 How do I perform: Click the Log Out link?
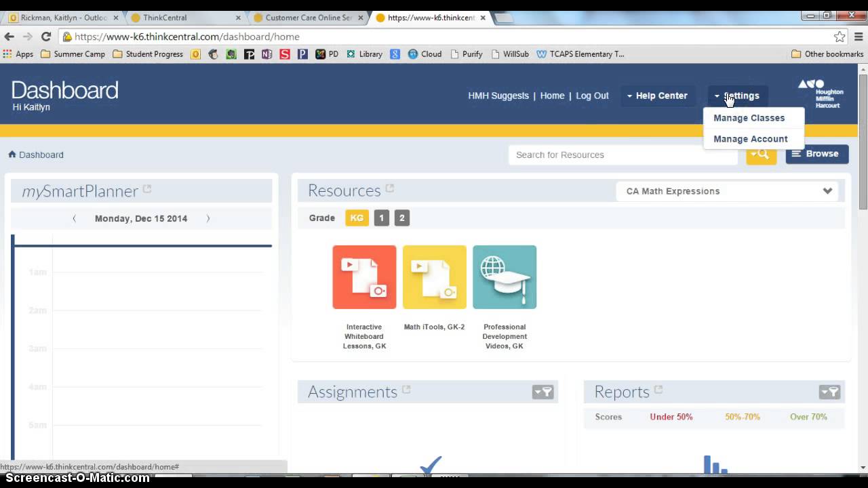pyautogui.click(x=592, y=96)
